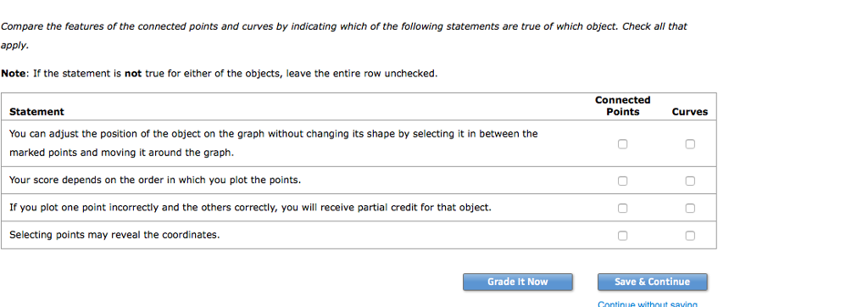Image resolution: width=868 pixels, height=307 pixels.
Task: Click the Note about leaving the row unchecked
Action: (x=220, y=73)
